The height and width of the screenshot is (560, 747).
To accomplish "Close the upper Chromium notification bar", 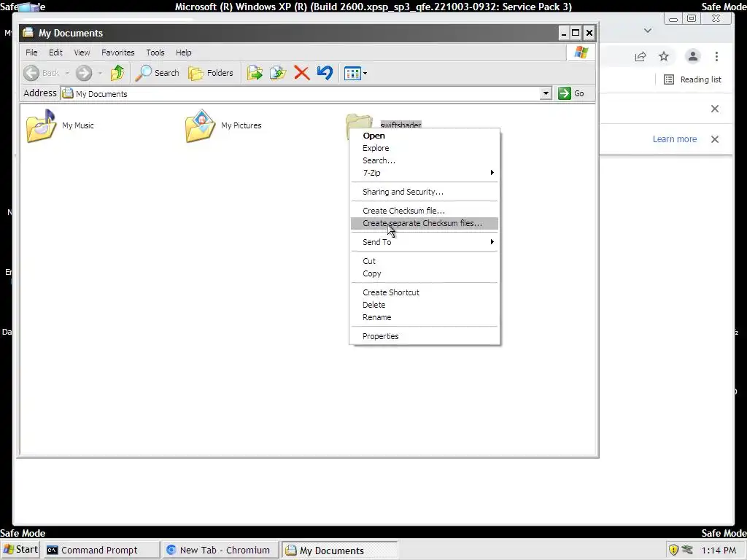I will pyautogui.click(x=715, y=109).
